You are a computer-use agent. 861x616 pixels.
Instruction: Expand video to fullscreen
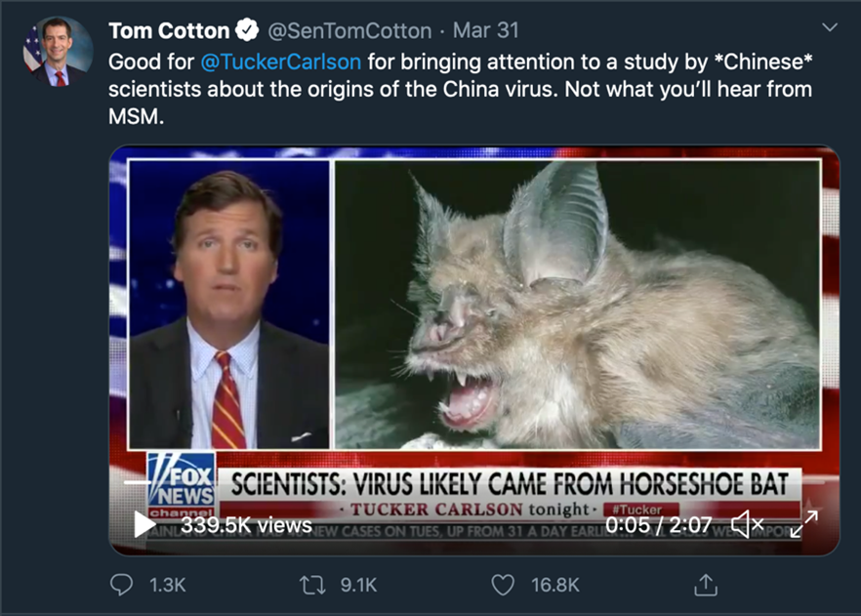pyautogui.click(x=803, y=525)
